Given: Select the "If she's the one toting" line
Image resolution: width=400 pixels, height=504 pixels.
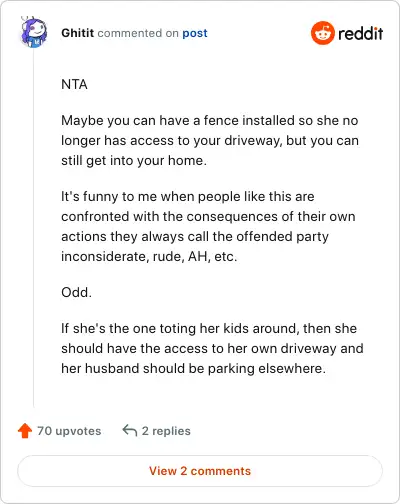Looking at the screenshot, I should coord(209,329).
